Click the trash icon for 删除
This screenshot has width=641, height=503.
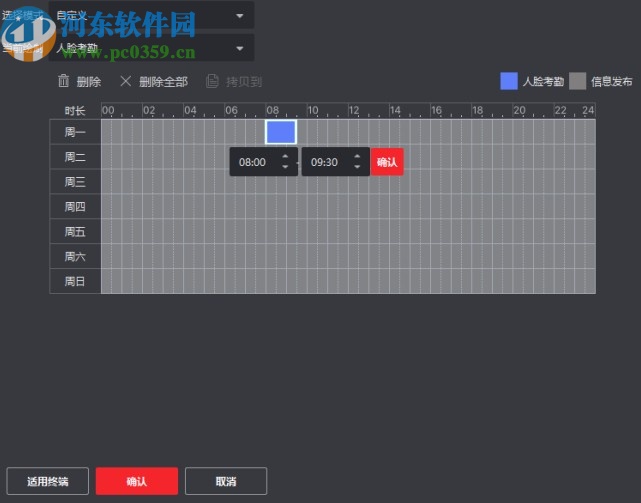click(63, 81)
